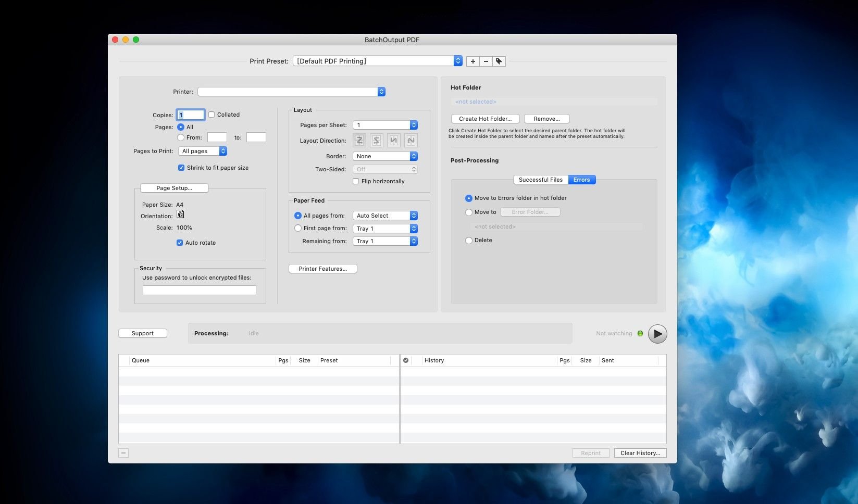Image resolution: width=858 pixels, height=504 pixels.
Task: Choose the reversed-N layout direction icon
Action: pos(394,140)
